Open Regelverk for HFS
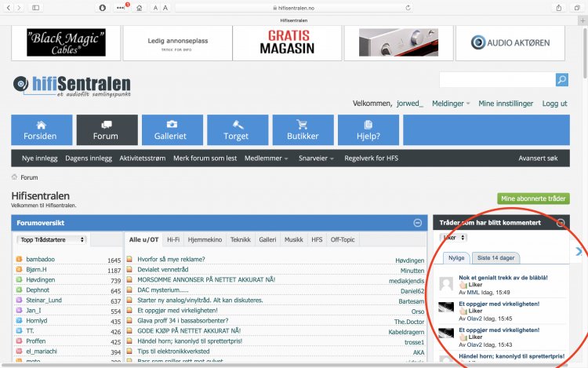Screen dimensions: 588x368 click(372, 158)
